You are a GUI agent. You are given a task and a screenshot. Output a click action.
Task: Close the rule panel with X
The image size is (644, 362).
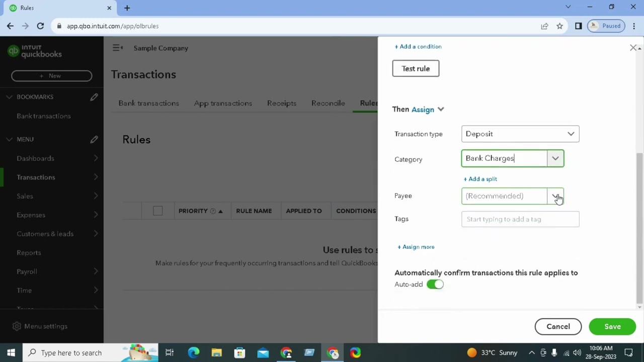click(x=633, y=48)
